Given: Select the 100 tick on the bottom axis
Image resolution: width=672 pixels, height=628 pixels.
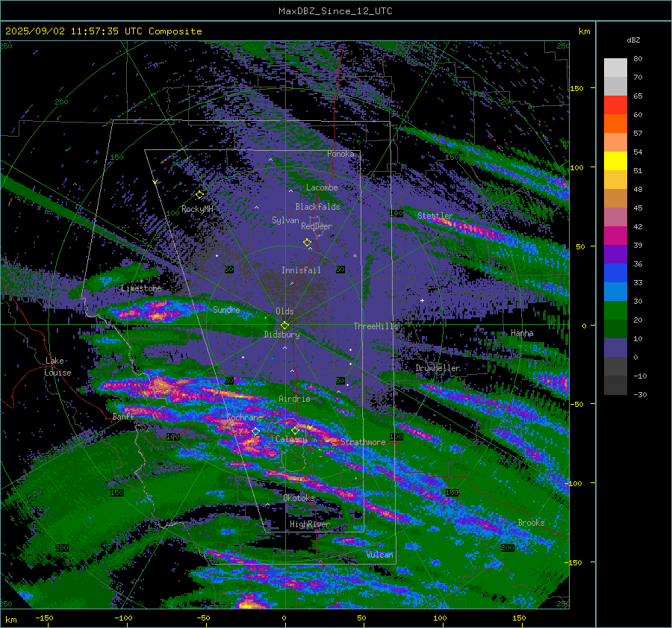Looking at the screenshot, I should pyautogui.click(x=440, y=618).
